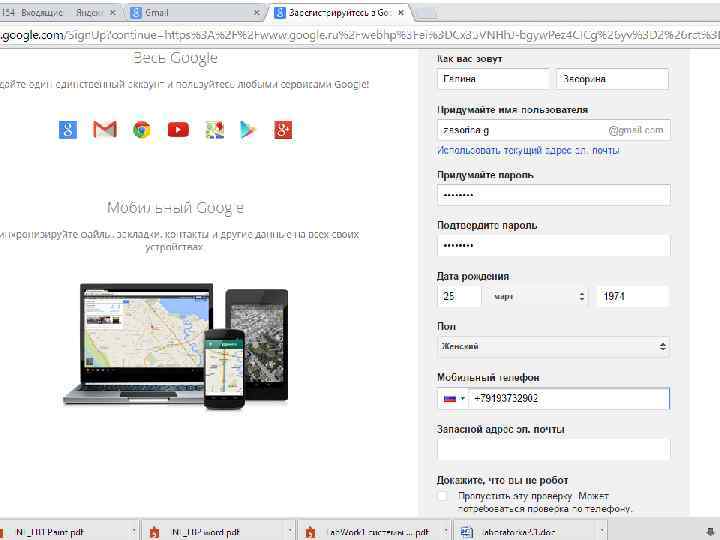Image resolution: width=720 pixels, height=540 pixels.
Task: Open the labWork1 pdf download item
Action: [370, 532]
